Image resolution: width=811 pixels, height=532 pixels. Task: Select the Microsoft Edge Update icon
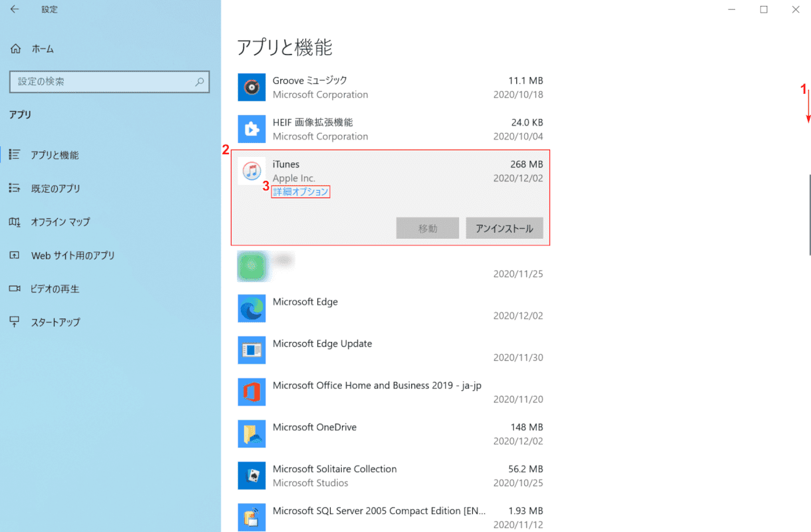pyautogui.click(x=251, y=350)
